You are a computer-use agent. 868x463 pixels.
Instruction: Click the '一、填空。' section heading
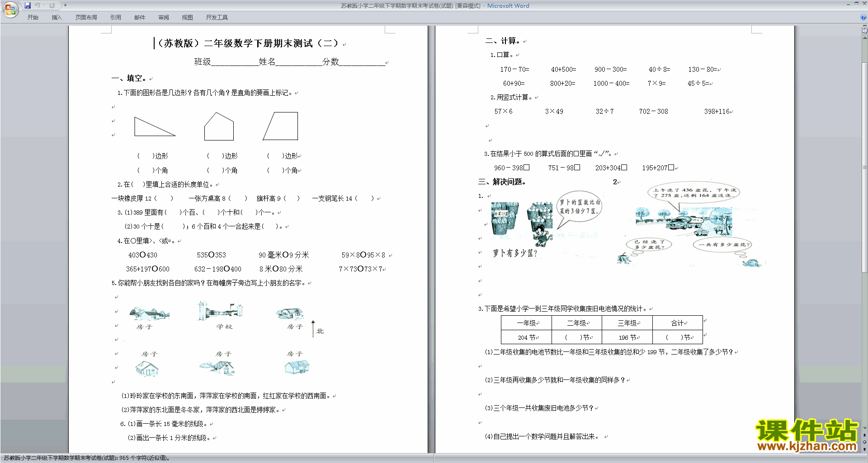[129, 79]
